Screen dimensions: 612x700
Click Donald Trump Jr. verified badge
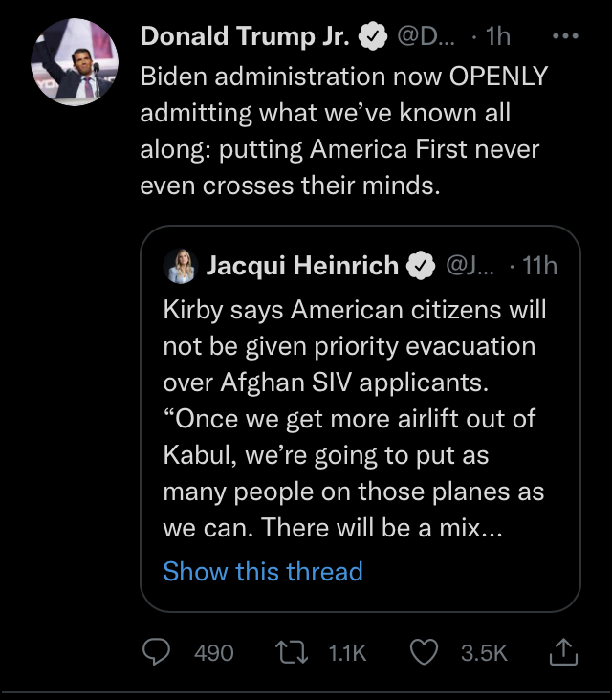(x=373, y=36)
